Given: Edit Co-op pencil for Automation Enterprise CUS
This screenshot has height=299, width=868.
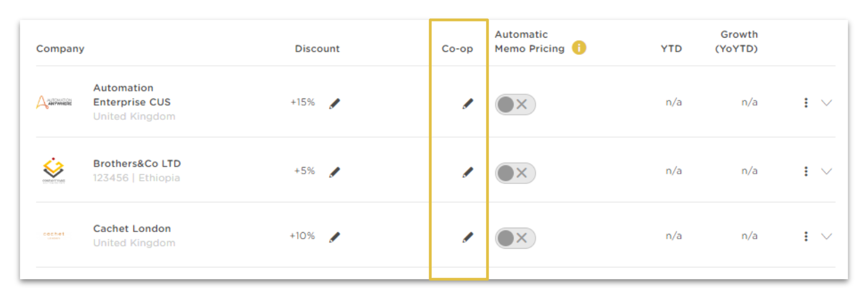Looking at the screenshot, I should click(468, 104).
